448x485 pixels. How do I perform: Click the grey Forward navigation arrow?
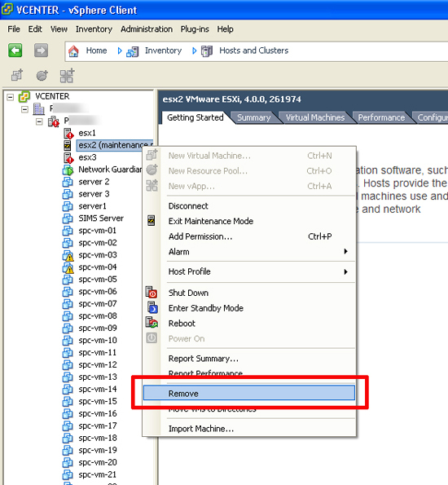(41, 50)
